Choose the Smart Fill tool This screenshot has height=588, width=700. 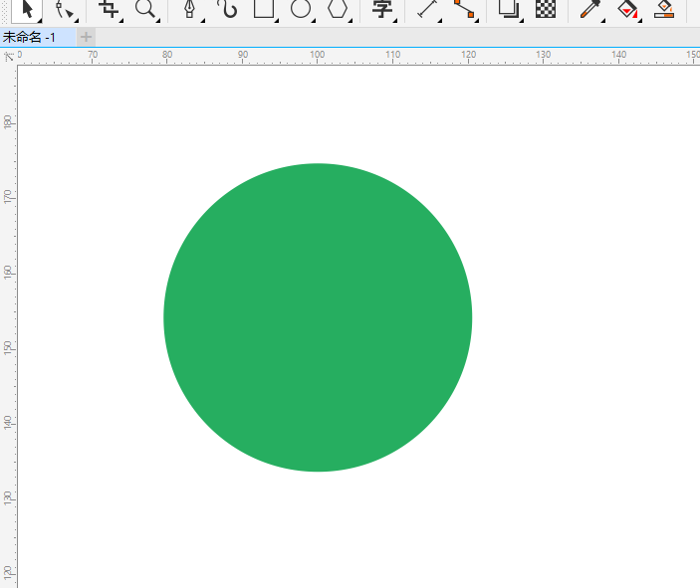click(x=664, y=10)
